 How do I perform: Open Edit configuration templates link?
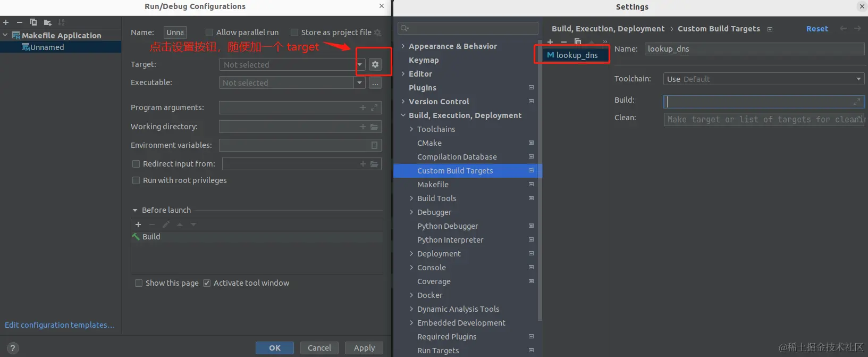coord(60,325)
